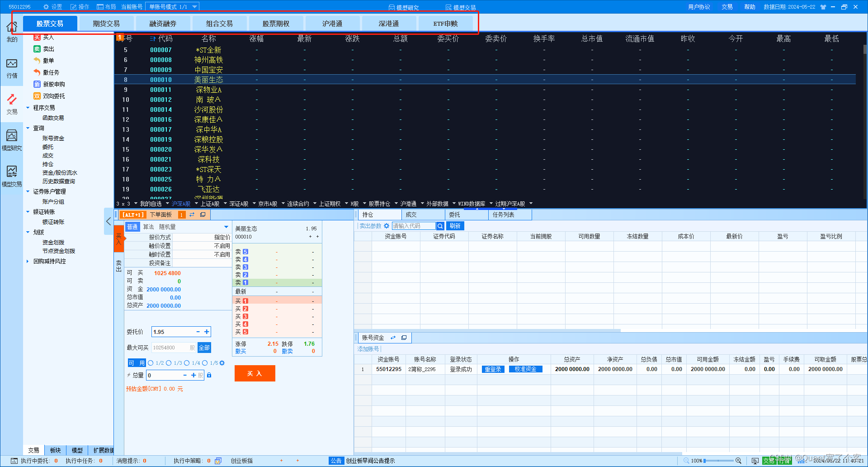
Task: Select the 1/4 quantity radio button
Action: (187, 363)
